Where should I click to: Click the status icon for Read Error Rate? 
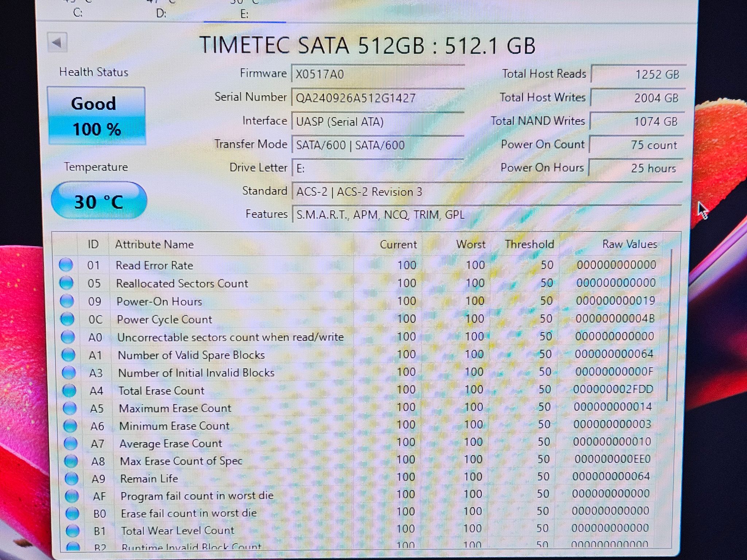66,265
